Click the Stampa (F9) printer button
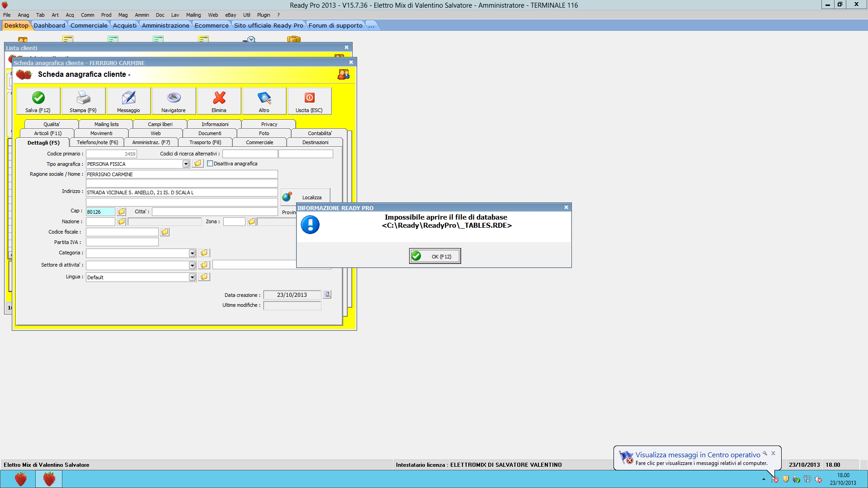 pos(83,101)
